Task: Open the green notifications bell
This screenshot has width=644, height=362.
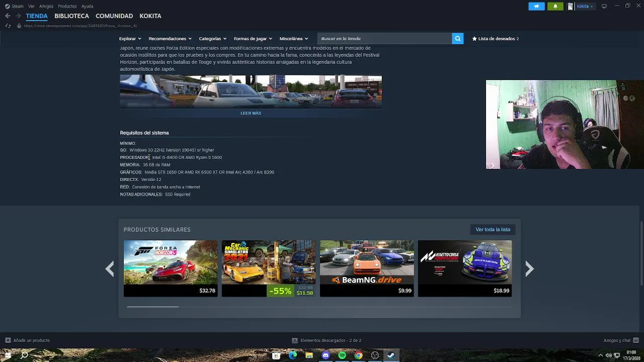Action: click(x=555, y=6)
